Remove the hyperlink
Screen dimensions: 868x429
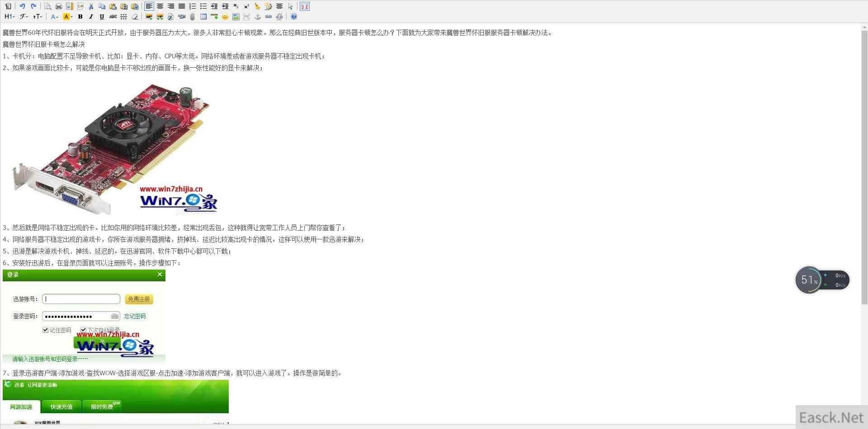pos(279,17)
